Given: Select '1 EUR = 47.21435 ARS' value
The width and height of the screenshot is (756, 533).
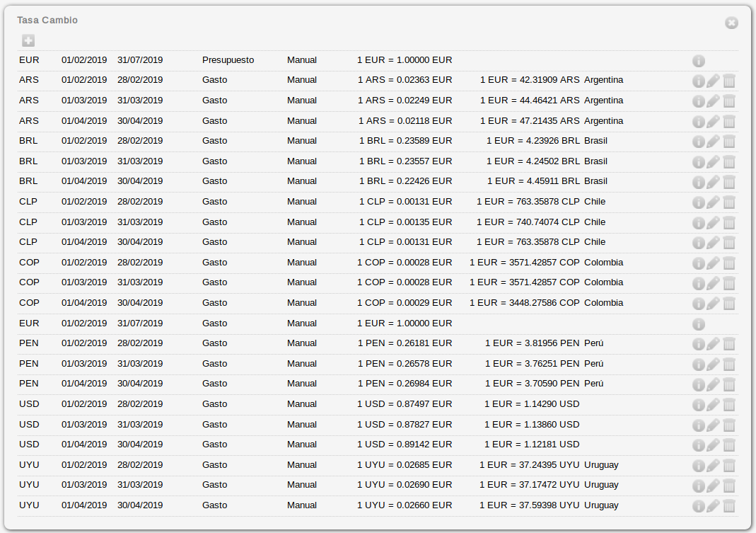Looking at the screenshot, I should (530, 121).
